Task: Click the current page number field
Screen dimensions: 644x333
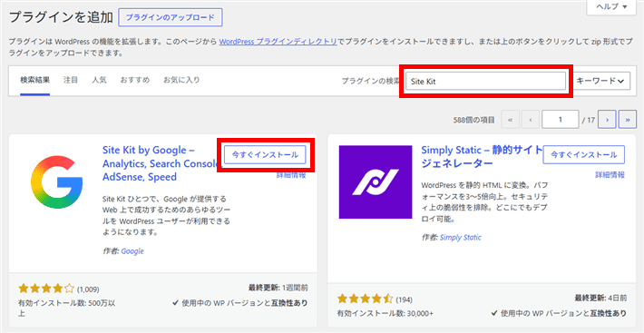Action: (561, 120)
